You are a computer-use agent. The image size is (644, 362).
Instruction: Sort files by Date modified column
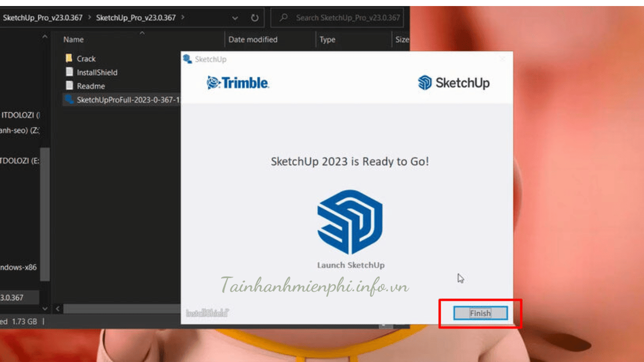pyautogui.click(x=253, y=39)
